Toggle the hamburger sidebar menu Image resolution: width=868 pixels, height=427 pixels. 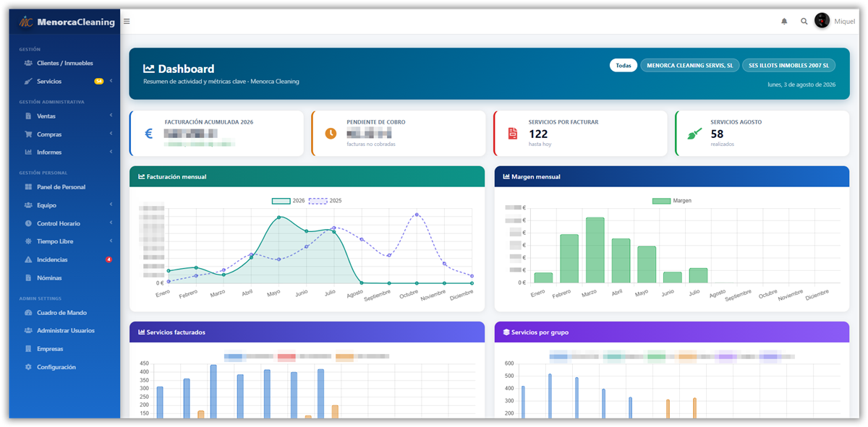(127, 21)
